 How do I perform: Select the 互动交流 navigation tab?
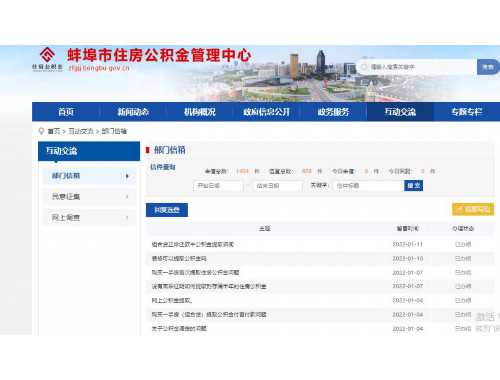coord(400,112)
